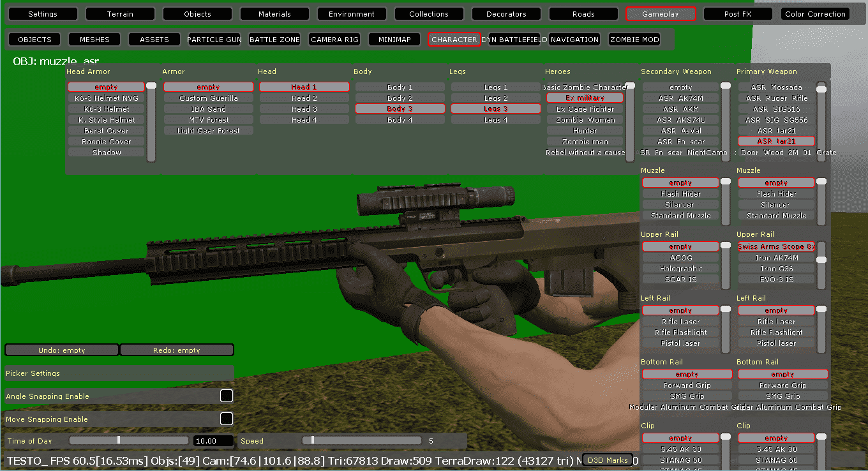Select the Zombie Woman hero
Image resolution: width=868 pixels, height=471 pixels.
pyautogui.click(x=585, y=120)
